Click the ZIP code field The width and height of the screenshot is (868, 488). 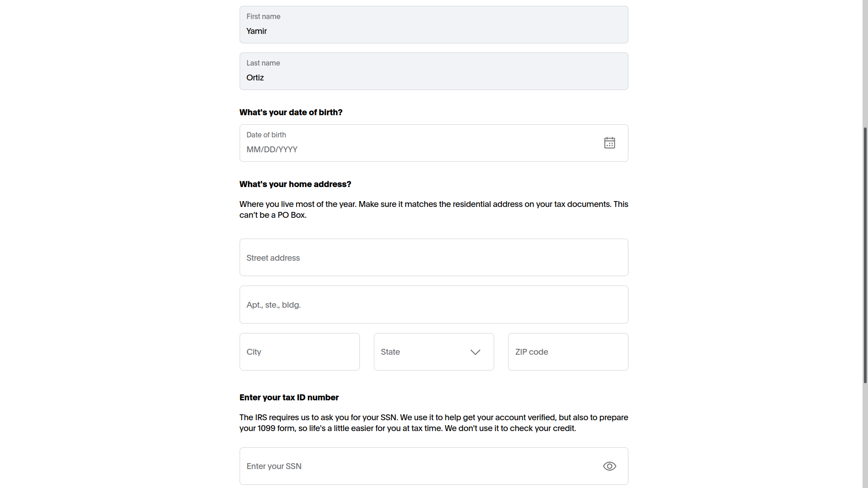click(568, 352)
